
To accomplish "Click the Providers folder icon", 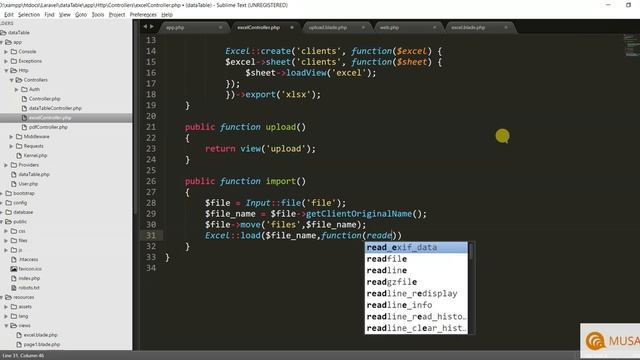I will point(14,165).
